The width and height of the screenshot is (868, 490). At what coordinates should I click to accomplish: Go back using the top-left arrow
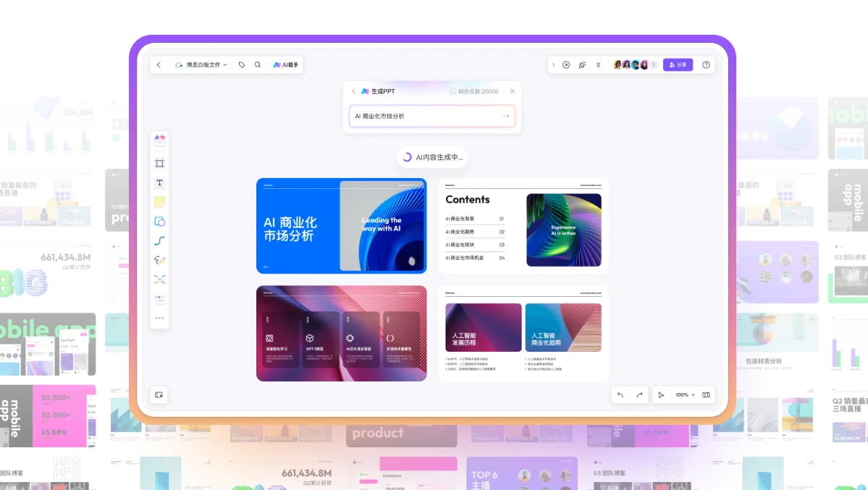pyautogui.click(x=159, y=65)
